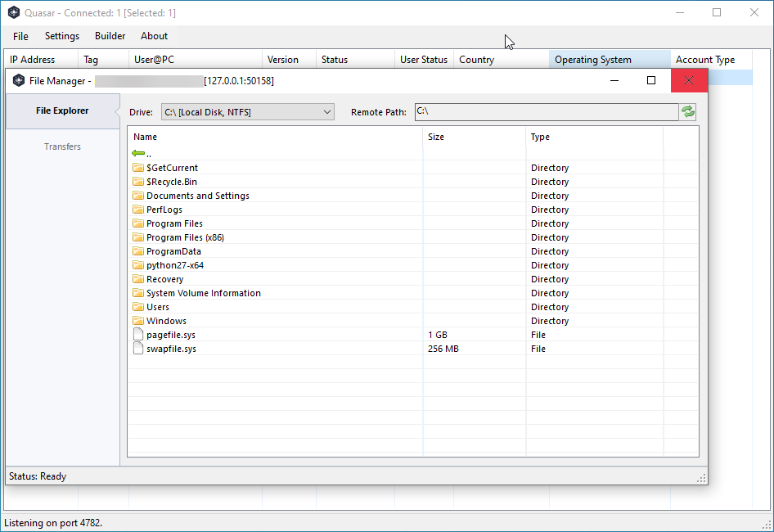
Task: Click the folder icon beside python27-x64
Action: [x=137, y=264]
